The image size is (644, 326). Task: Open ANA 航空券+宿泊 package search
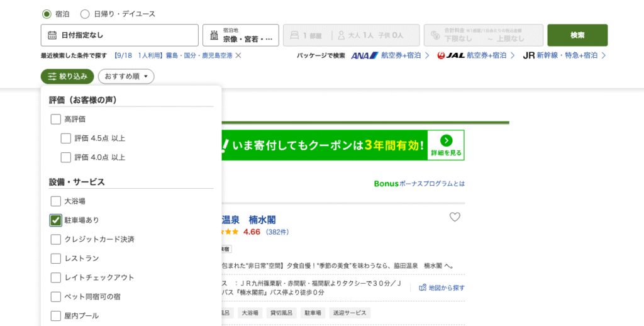(x=390, y=55)
